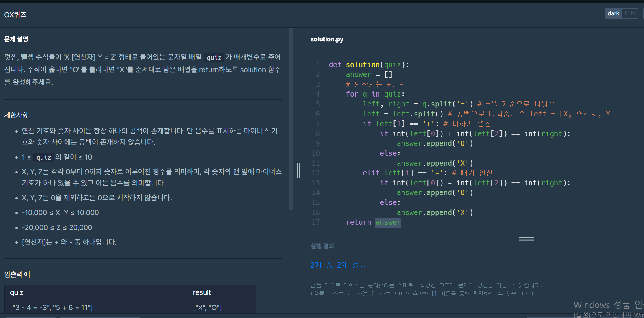Click line 10 first else statement
Viewport: 644px width, 318px height.
pos(390,153)
